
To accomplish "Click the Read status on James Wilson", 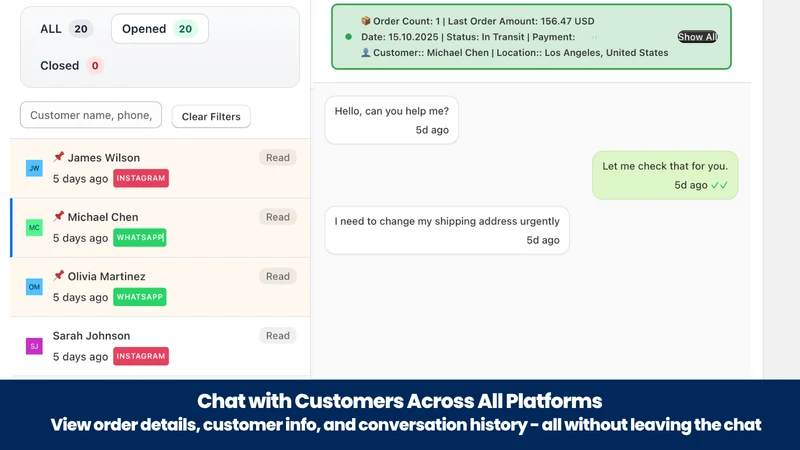I will pos(278,158).
